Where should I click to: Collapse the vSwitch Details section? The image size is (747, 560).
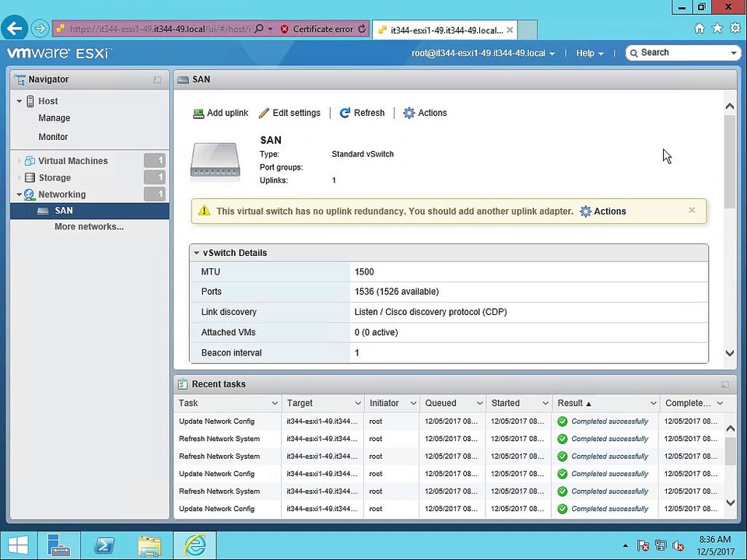tap(196, 253)
